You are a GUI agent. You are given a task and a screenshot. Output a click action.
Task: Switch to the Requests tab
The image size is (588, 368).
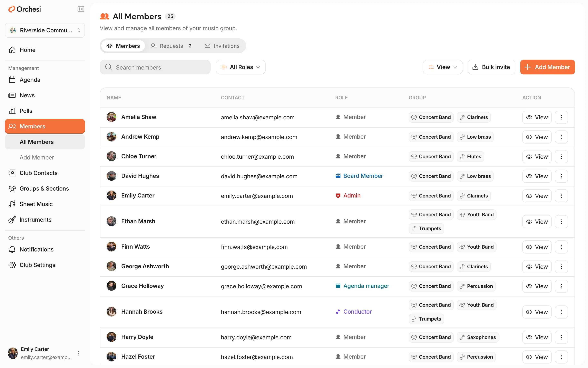[171, 46]
